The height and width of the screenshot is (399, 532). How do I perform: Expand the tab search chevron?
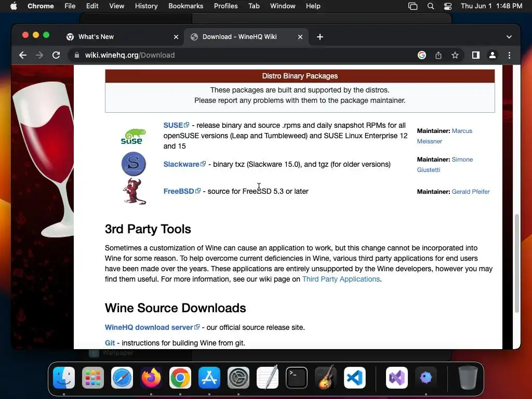509,37
